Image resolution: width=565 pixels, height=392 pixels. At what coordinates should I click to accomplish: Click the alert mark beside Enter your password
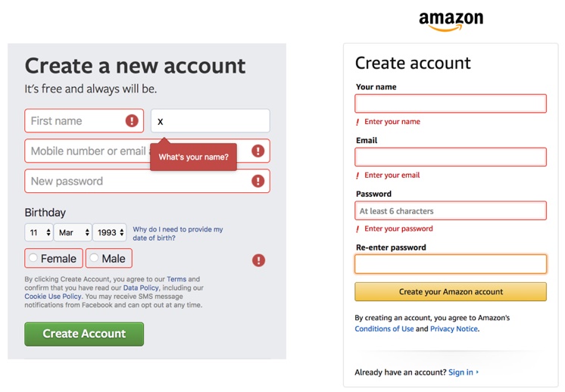[x=357, y=229]
